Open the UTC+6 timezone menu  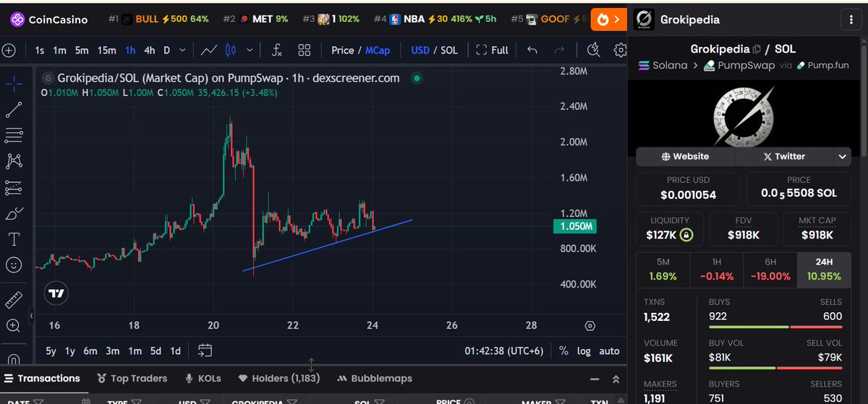pos(505,351)
